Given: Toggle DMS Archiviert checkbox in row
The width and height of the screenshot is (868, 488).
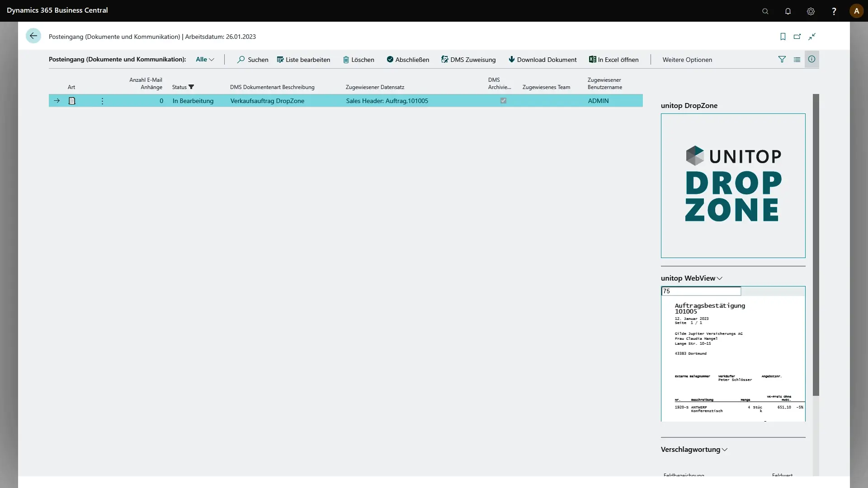Looking at the screenshot, I should (x=503, y=101).
